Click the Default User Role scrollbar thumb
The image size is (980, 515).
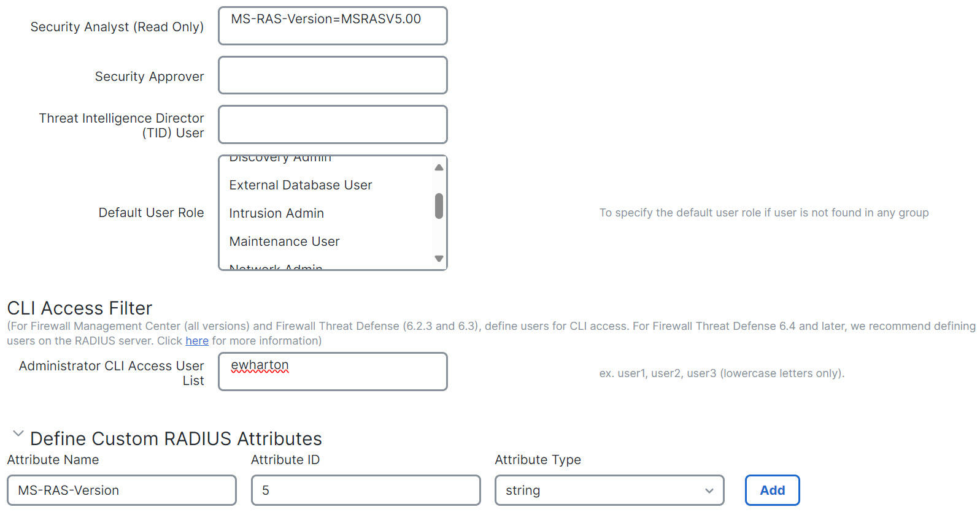coord(439,206)
